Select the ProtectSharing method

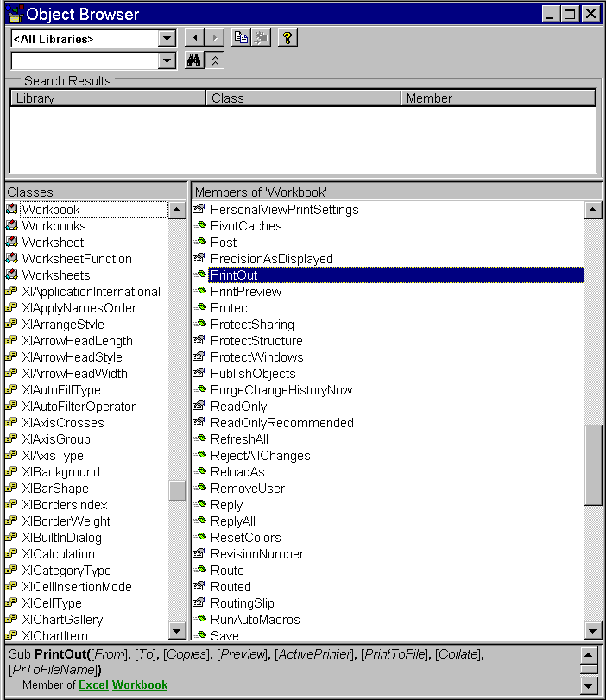(x=252, y=325)
